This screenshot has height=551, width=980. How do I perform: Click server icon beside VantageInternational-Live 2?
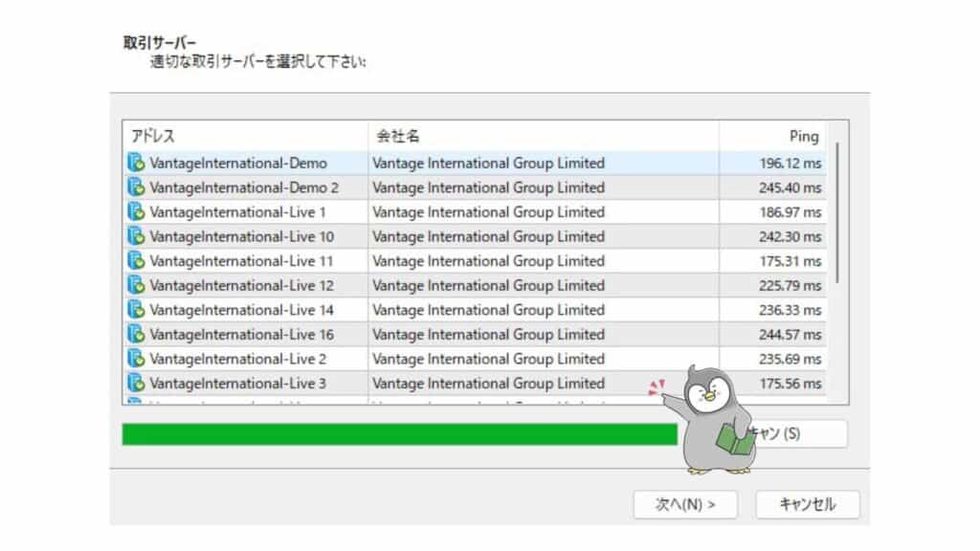point(136,359)
